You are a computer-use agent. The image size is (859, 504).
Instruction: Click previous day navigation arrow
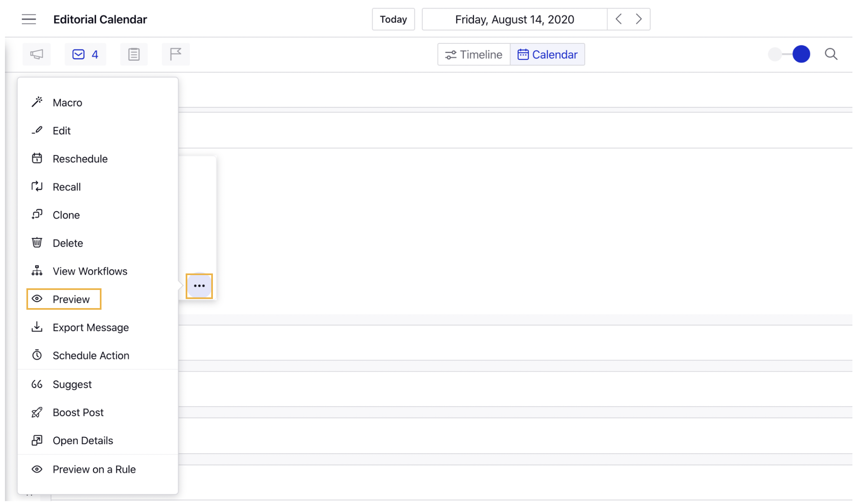click(x=618, y=19)
